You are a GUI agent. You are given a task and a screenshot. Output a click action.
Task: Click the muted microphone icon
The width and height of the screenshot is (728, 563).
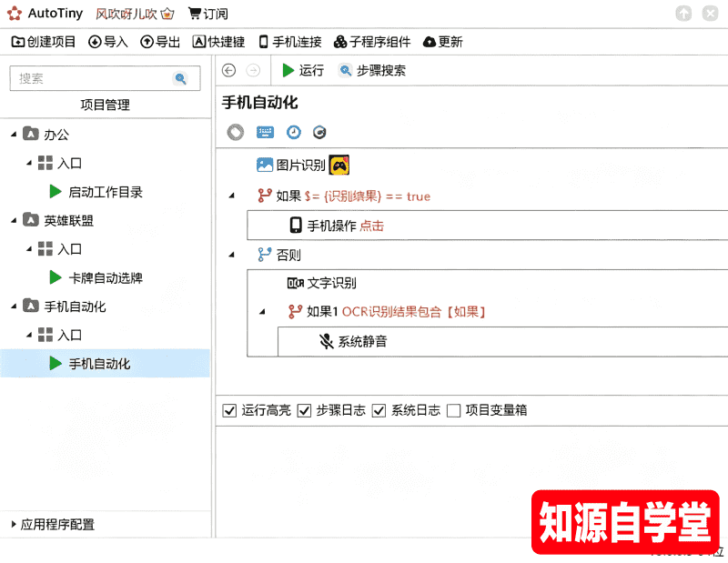coord(327,342)
